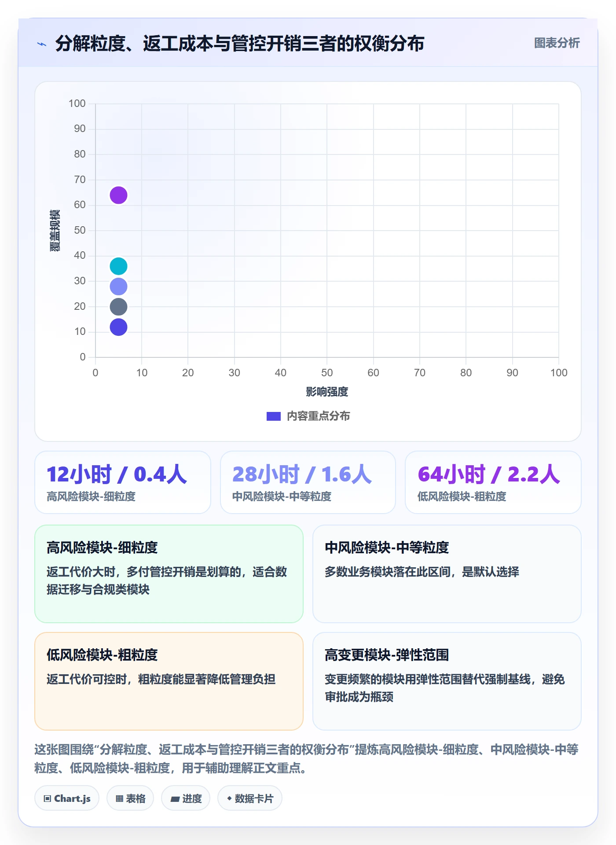Viewport: 616px width, 845px height.
Task: Select the 12小时 / 0.4人 stat card
Action: coord(123,482)
